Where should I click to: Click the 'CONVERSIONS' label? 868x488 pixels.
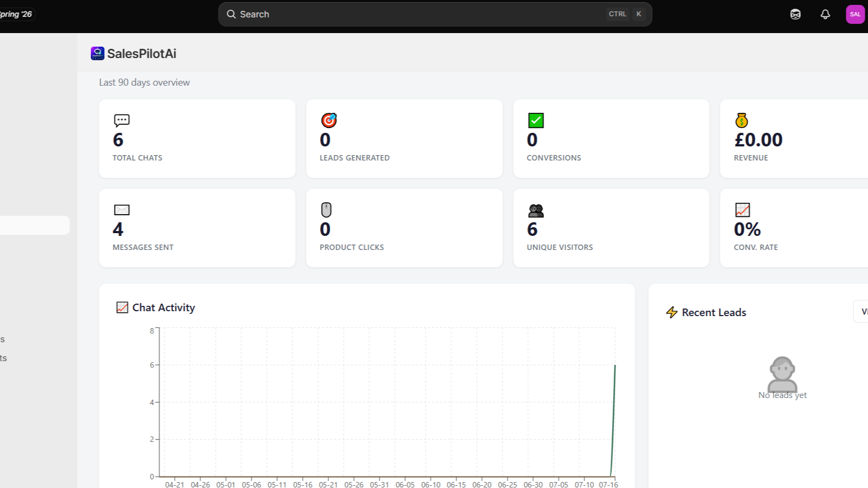(x=553, y=158)
